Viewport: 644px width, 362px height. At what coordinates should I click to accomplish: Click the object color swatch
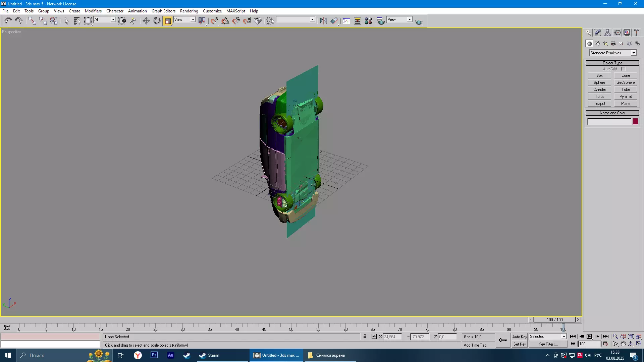point(635,122)
